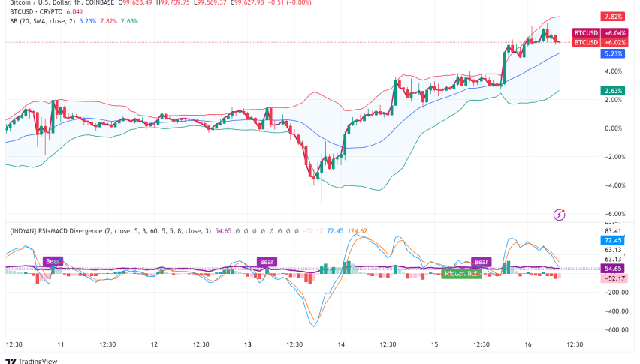This screenshot has height=364, width=640.
Task: Select the BTCUSD · CRYPTO legend line
Action: (x=36, y=11)
